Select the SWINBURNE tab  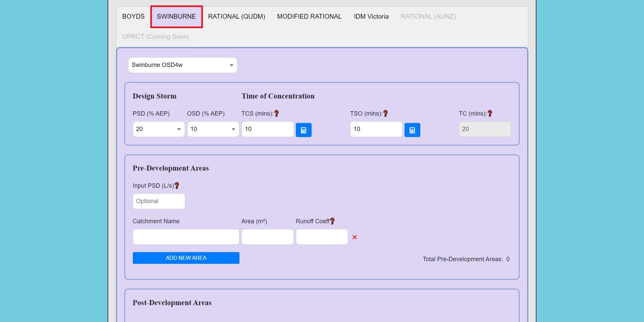click(176, 16)
